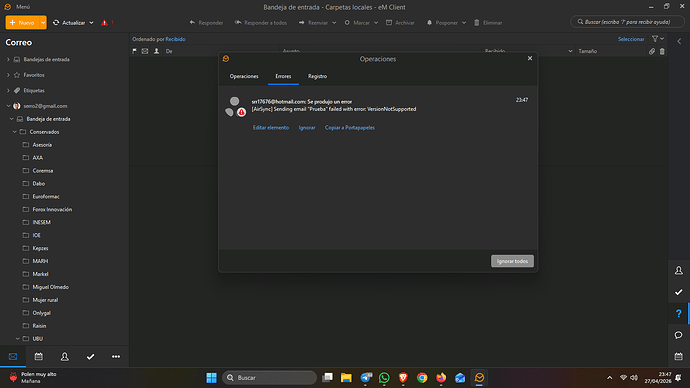The height and width of the screenshot is (388, 690).
Task: Open Firefox from the taskbar
Action: [441, 377]
